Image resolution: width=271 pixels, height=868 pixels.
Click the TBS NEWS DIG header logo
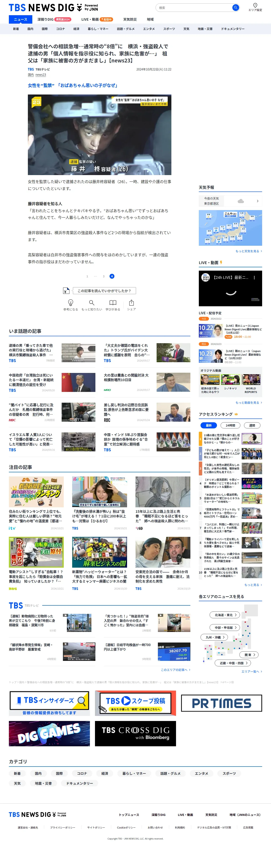53,7
